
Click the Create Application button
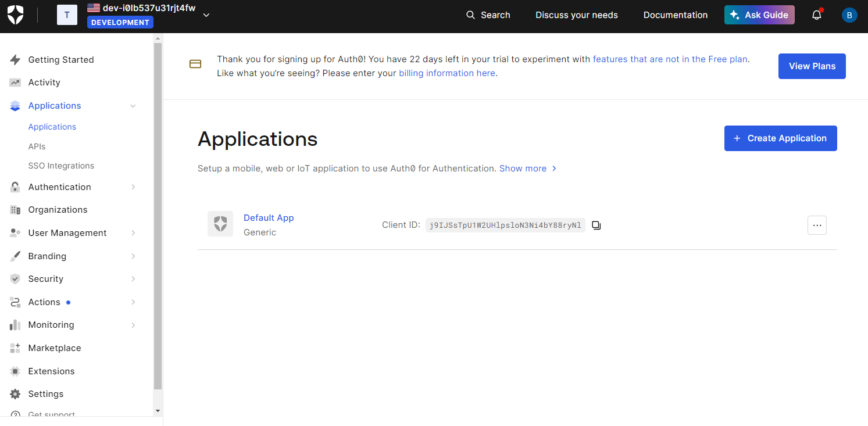[780, 138]
